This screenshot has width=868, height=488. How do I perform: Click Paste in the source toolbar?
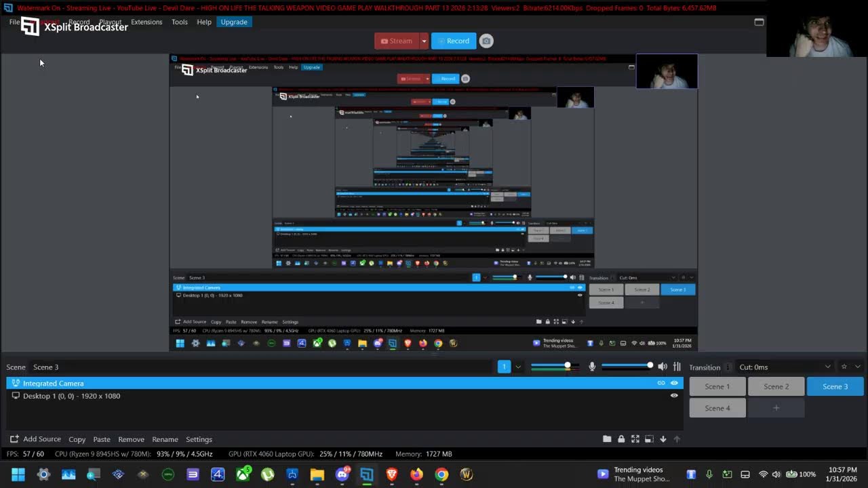(102, 439)
